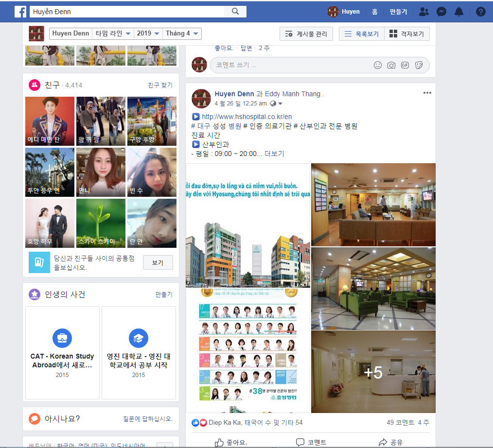
Task: Add a sticker to the comment
Action: [419, 65]
